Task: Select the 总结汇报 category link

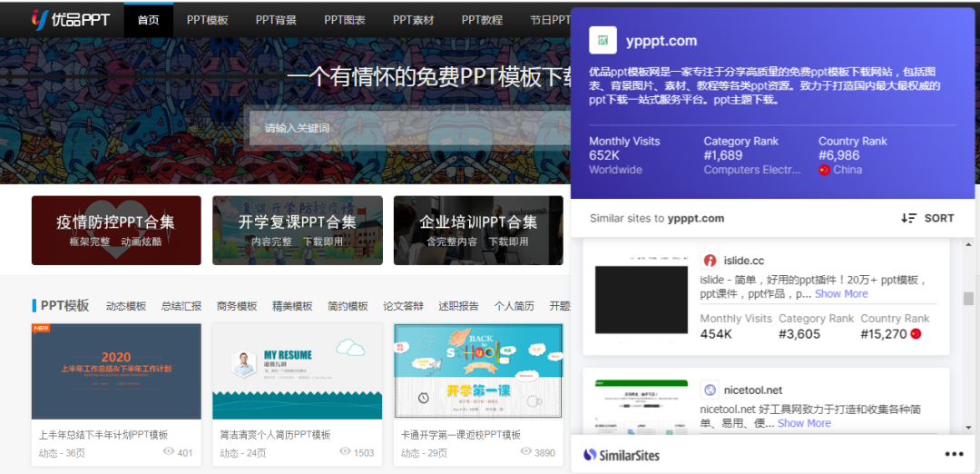Action: tap(181, 306)
